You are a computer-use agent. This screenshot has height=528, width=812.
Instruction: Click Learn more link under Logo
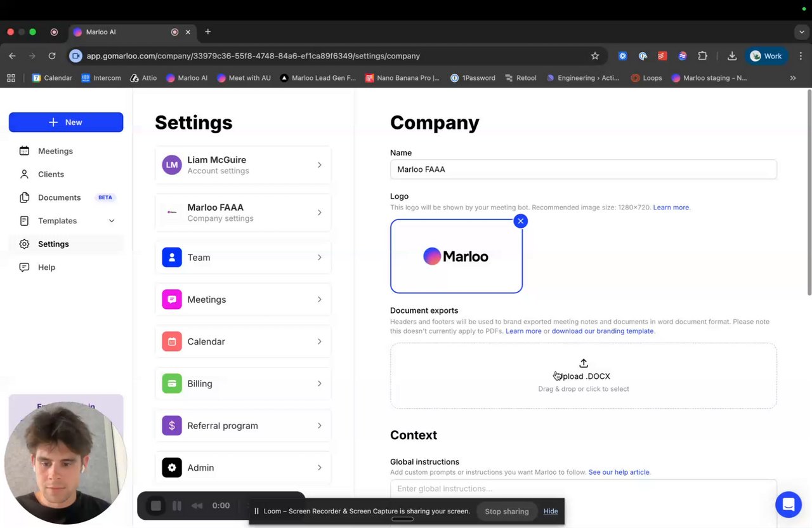[x=671, y=208]
